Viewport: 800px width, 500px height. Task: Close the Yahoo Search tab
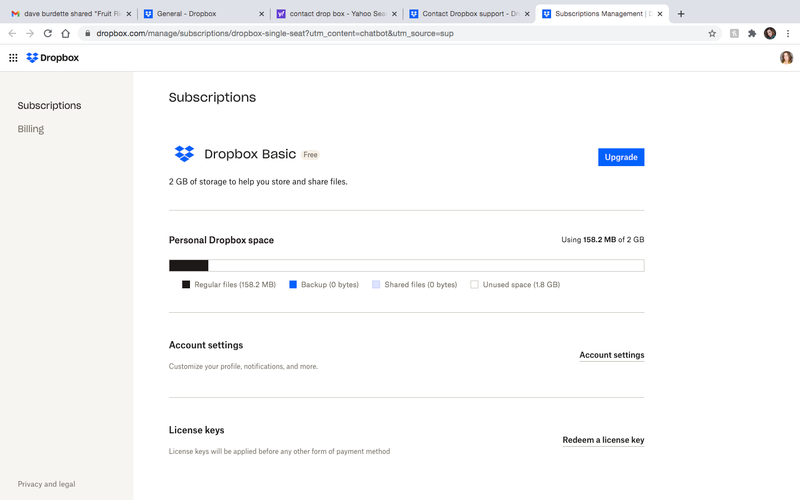[396, 14]
